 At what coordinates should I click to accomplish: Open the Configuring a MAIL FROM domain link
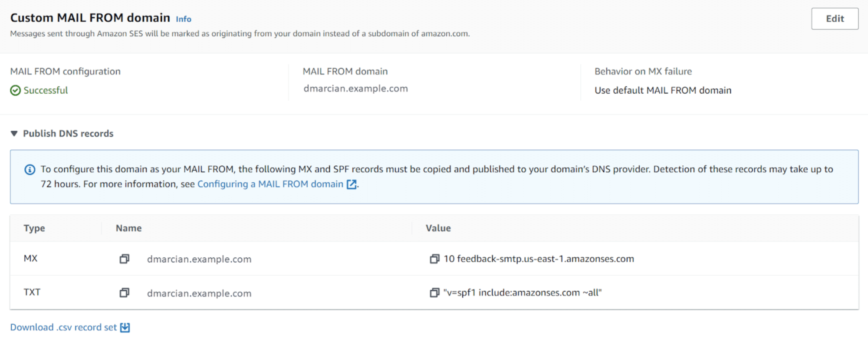pos(270,184)
